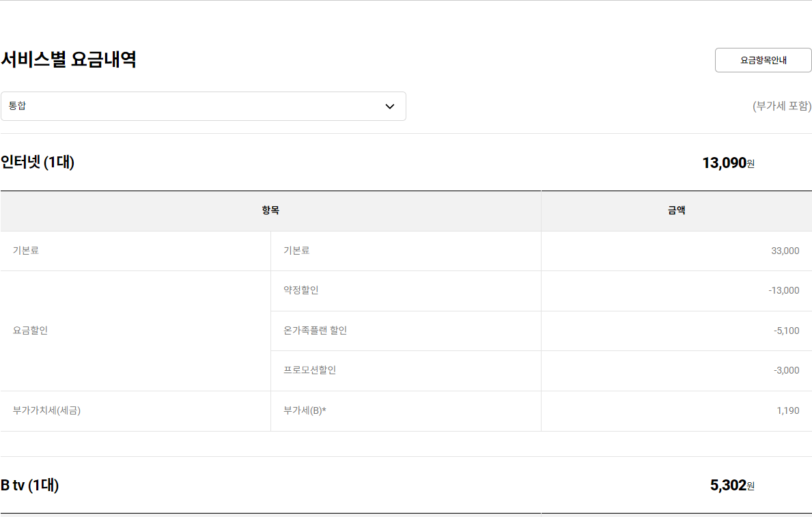Click the 프로모션할인 row label

point(310,370)
